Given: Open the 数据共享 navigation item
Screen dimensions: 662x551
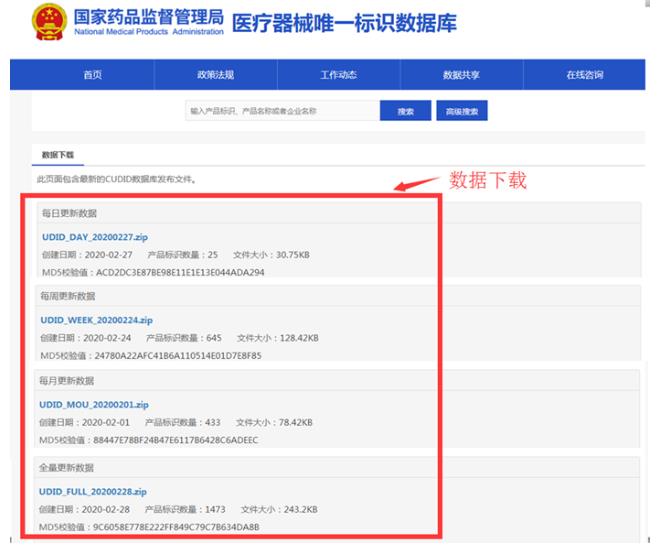Looking at the screenshot, I should (x=461, y=75).
